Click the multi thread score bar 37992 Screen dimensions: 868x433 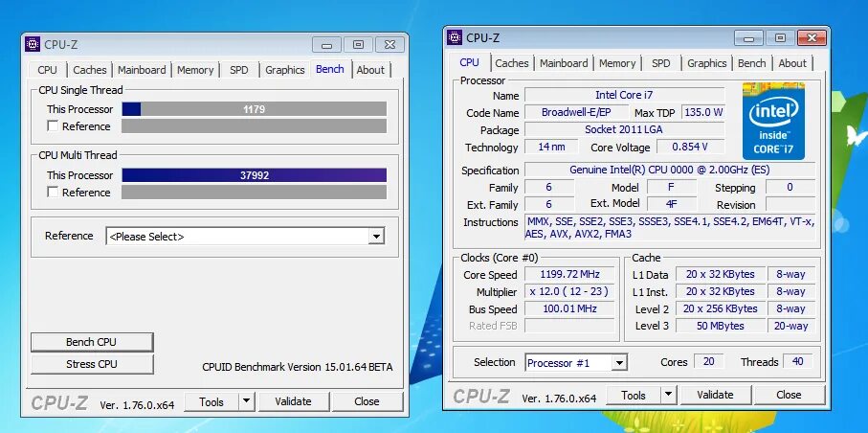point(255,175)
